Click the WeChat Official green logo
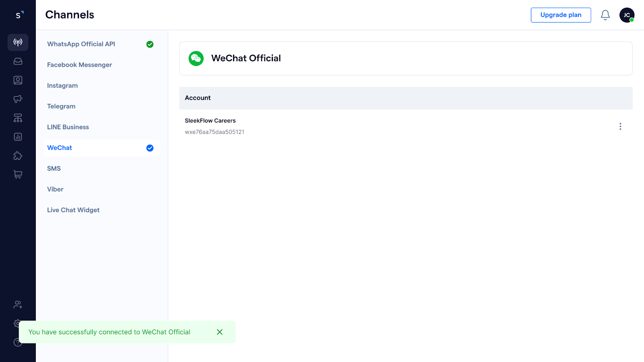The height and width of the screenshot is (362, 644). point(196,58)
